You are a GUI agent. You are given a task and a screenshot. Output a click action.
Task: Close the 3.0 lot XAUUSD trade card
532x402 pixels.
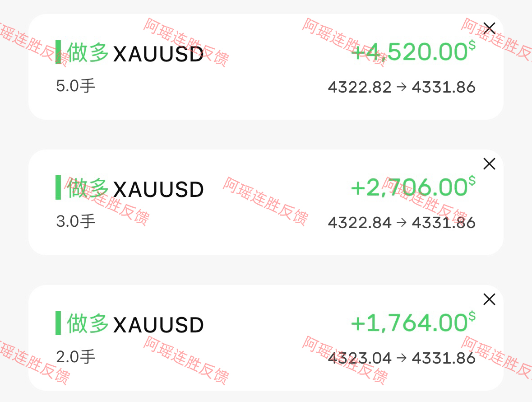[489, 164]
